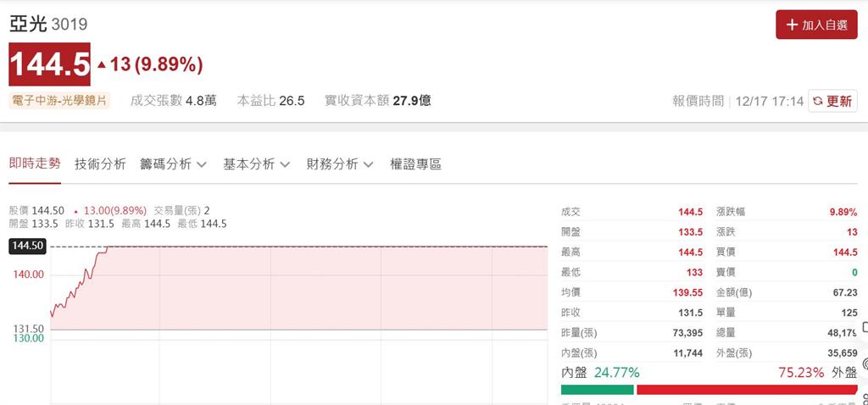Click the 內盤(張) value 11,744
Screen dimensions: 868x405
coord(687,353)
